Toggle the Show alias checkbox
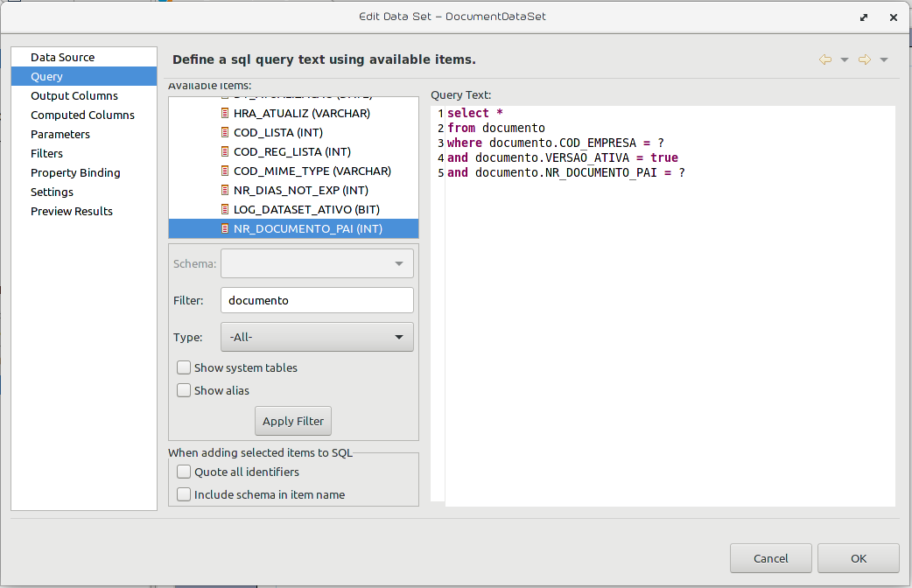Image resolution: width=912 pixels, height=588 pixels. coord(184,390)
